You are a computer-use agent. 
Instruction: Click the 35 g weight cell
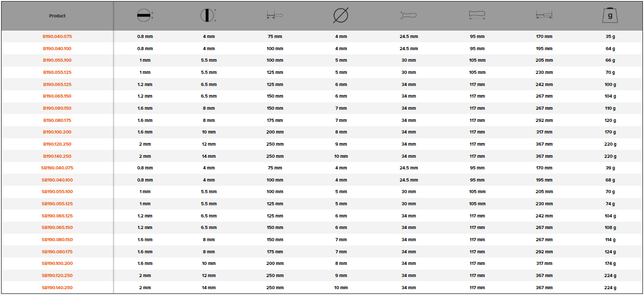click(610, 36)
